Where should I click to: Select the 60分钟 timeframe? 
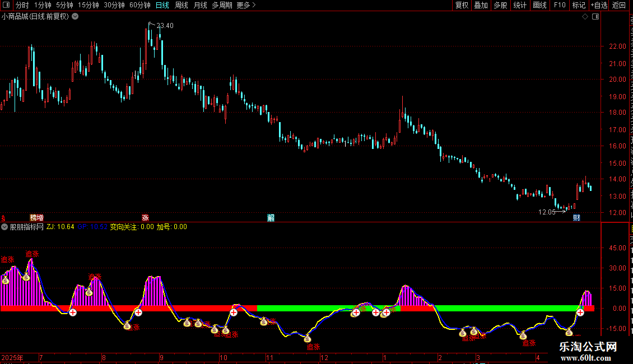139,5
